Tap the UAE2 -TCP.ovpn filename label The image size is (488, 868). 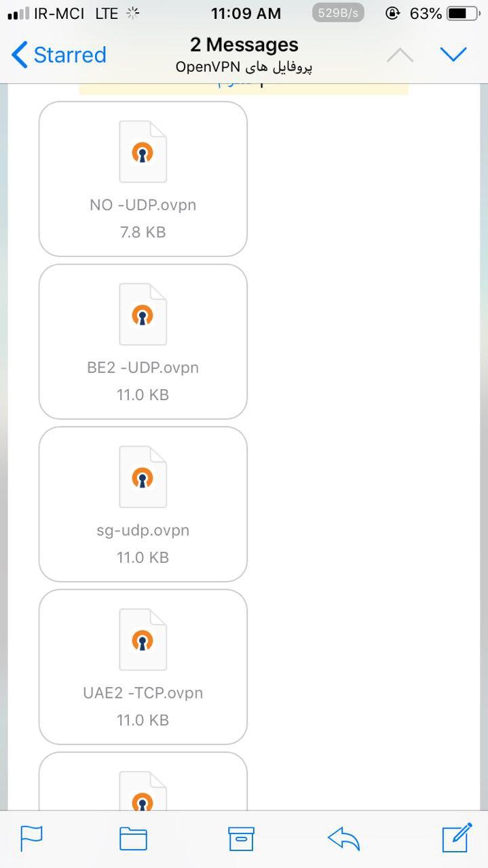point(143,693)
